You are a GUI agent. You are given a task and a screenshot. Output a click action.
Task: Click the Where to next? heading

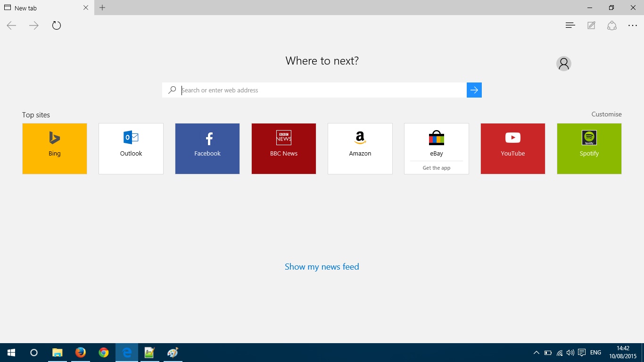pos(322,61)
